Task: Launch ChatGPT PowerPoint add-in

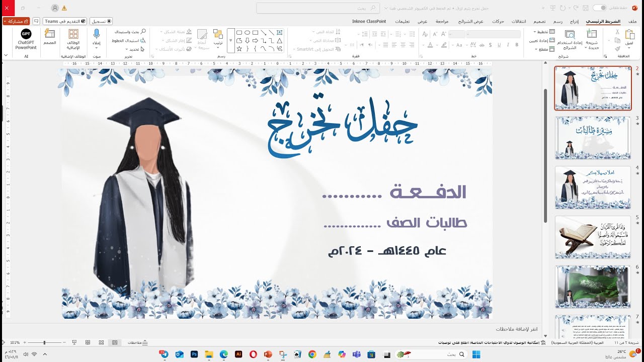Action: 26,39
